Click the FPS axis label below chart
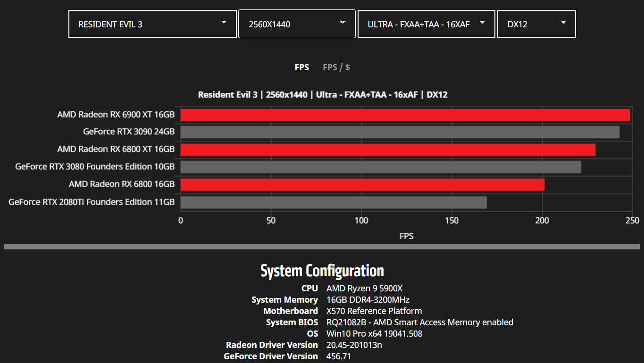Viewport: 644px width, 363px height. [406, 236]
